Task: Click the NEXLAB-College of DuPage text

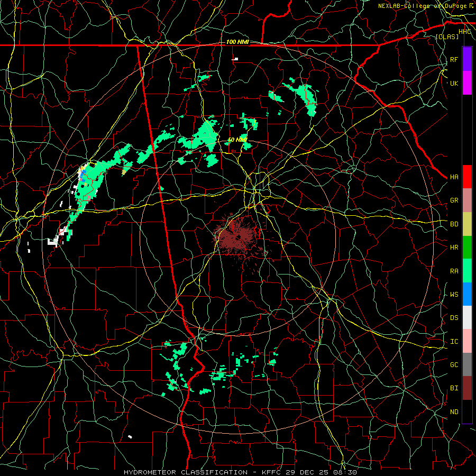Action: [x=423, y=6]
